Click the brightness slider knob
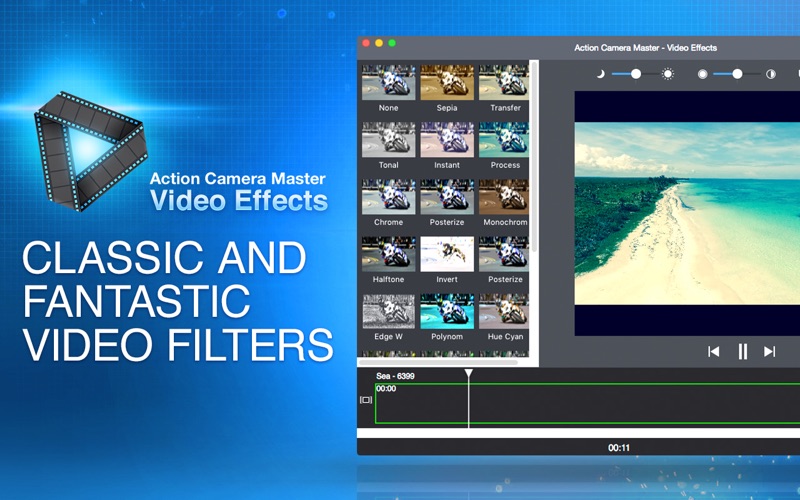The height and width of the screenshot is (500, 800). click(636, 74)
